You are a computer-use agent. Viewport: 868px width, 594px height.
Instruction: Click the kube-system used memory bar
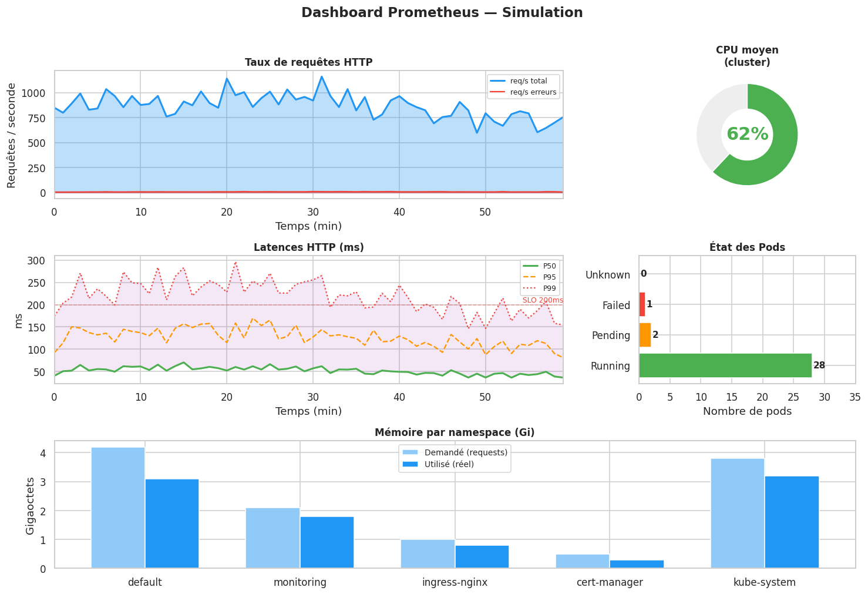792,522
